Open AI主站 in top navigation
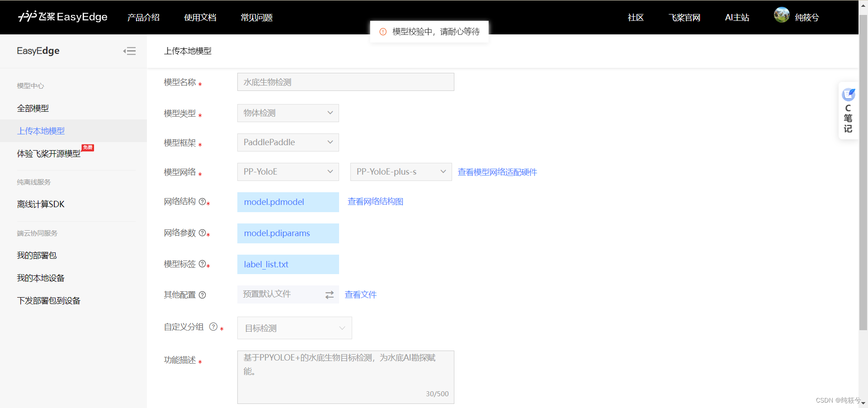Viewport: 868px width, 408px height. pyautogui.click(x=737, y=17)
